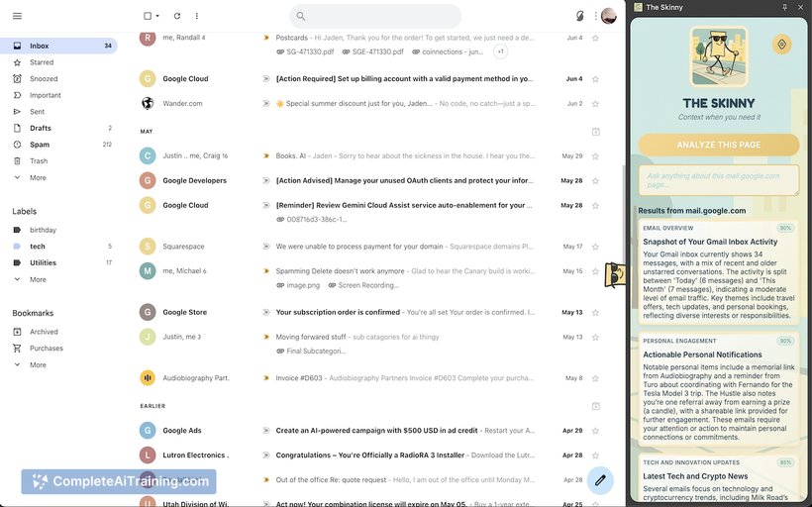Select the MAY section archive icon
Image resolution: width=812 pixels, height=507 pixels.
[x=595, y=132]
